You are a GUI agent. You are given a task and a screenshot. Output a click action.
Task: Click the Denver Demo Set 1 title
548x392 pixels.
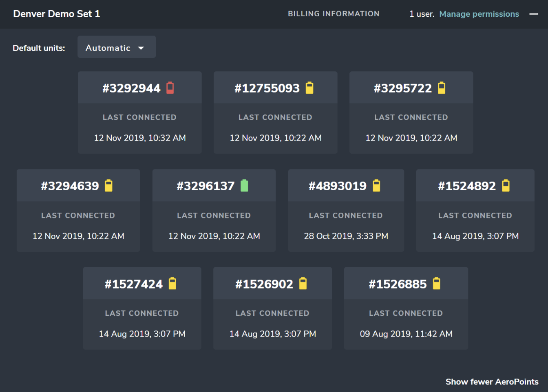point(56,13)
